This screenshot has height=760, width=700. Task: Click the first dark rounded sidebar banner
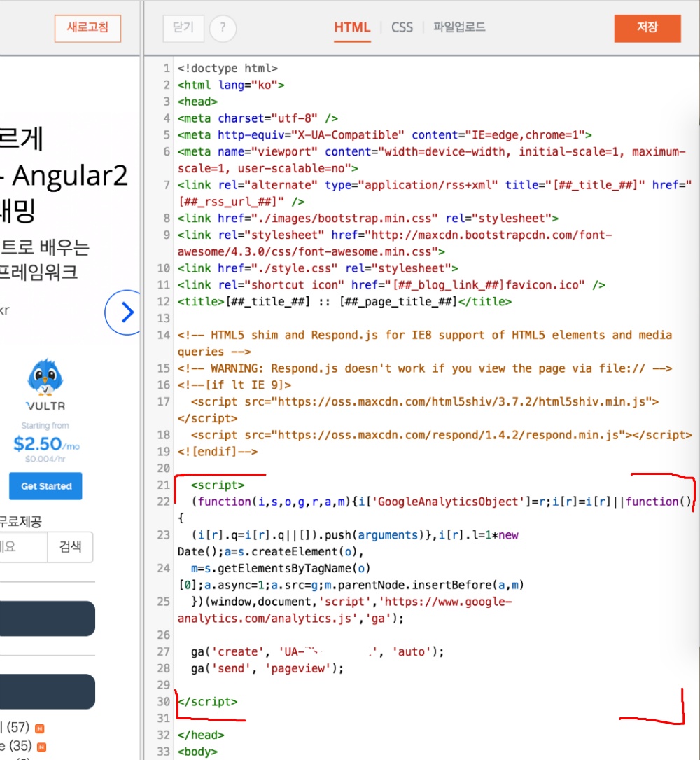coord(47,619)
